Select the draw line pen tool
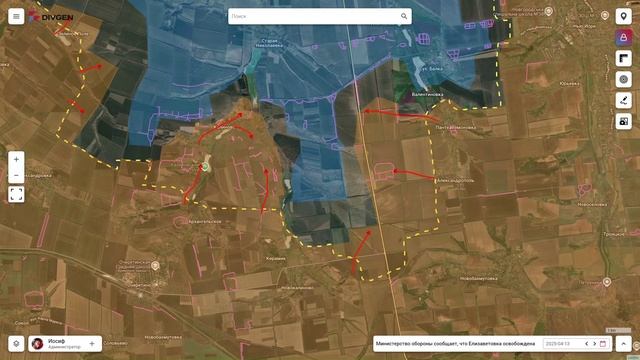640x360 pixels. pos(623,100)
